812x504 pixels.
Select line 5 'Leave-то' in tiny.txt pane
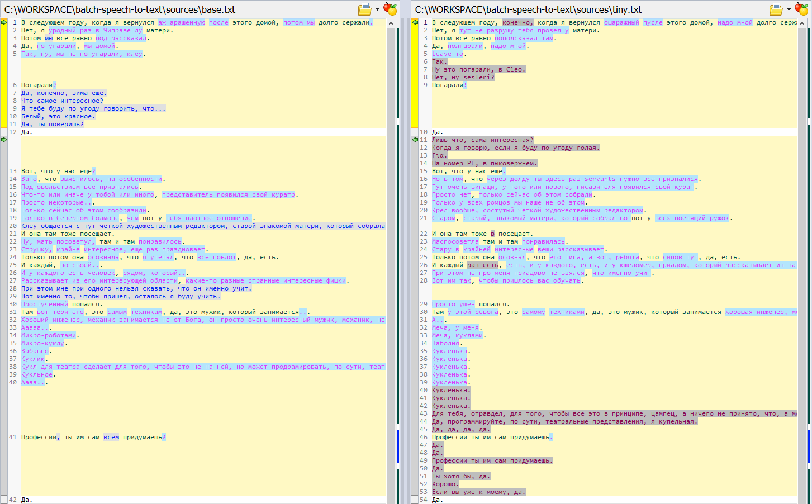tap(447, 54)
